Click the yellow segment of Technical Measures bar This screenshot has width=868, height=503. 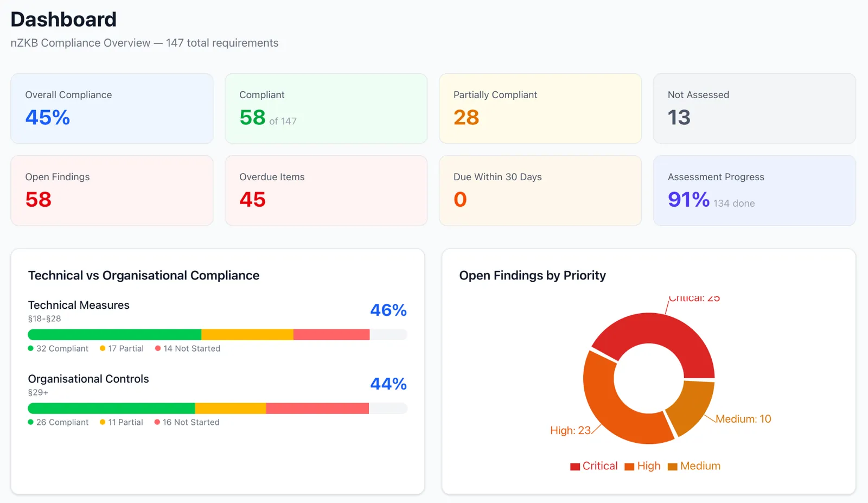coord(247,334)
